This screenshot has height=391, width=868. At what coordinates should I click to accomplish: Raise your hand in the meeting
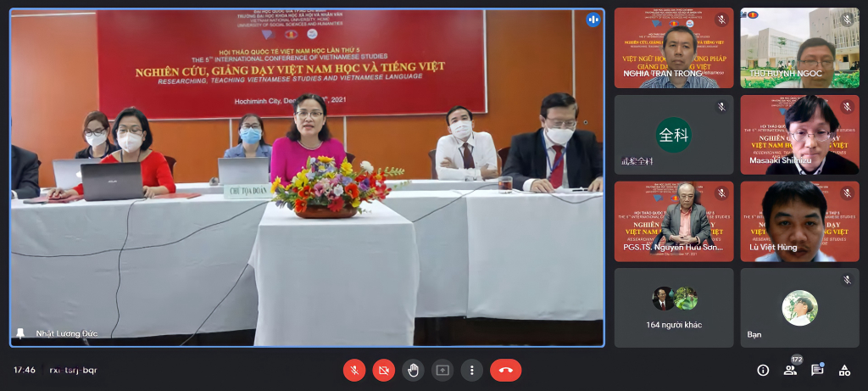pos(413,370)
